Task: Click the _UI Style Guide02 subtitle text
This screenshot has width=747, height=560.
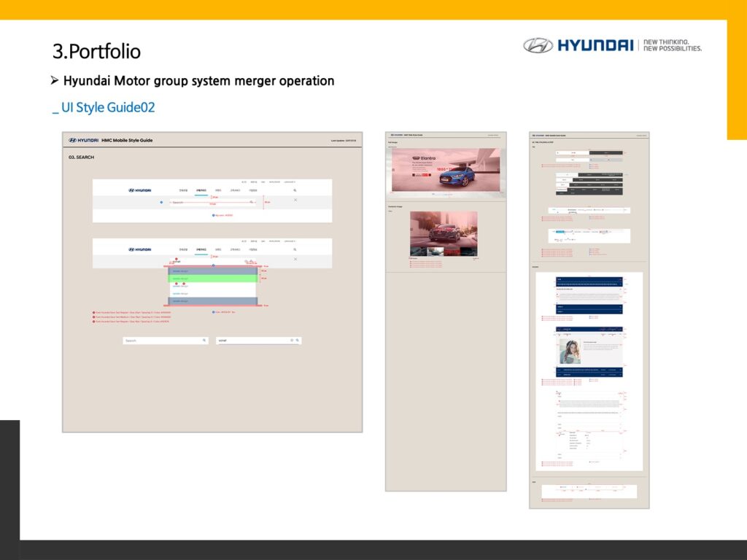Action: [x=104, y=107]
